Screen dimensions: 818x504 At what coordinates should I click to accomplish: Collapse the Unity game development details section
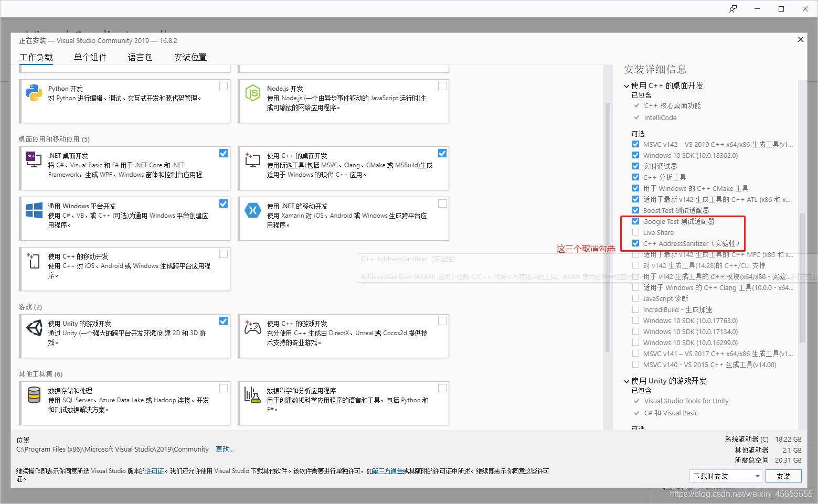point(626,381)
